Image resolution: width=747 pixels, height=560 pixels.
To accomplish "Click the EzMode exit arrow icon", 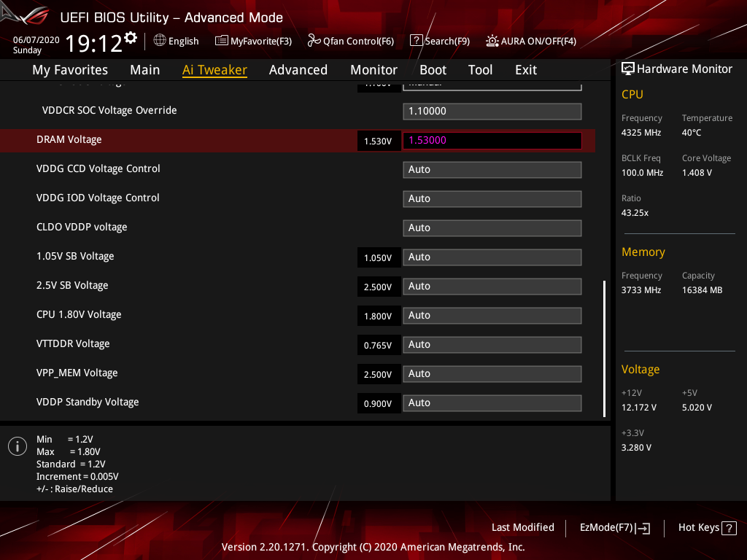I will pos(643,528).
